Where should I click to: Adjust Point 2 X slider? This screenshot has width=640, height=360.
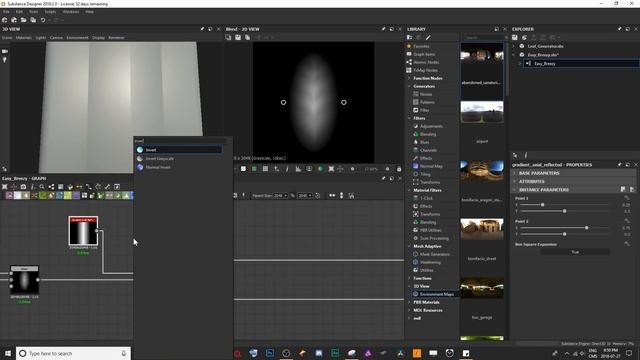pos(587,228)
